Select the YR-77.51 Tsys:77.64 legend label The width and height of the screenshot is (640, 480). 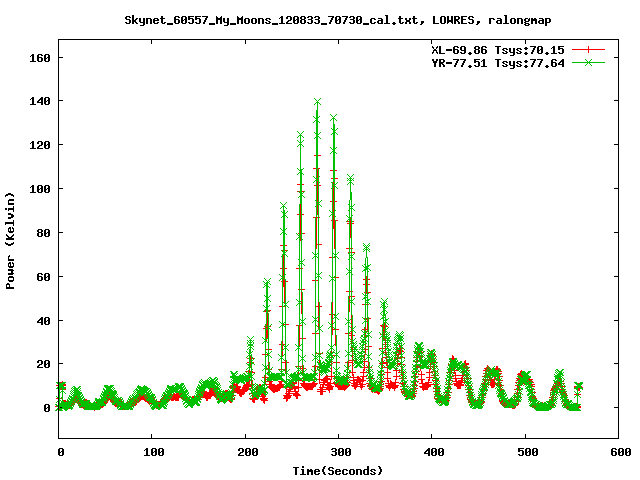click(498, 63)
